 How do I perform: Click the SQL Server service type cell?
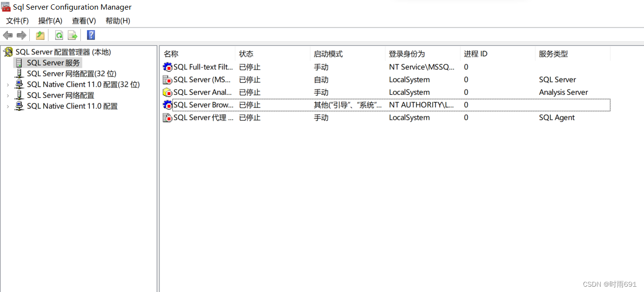tap(557, 79)
